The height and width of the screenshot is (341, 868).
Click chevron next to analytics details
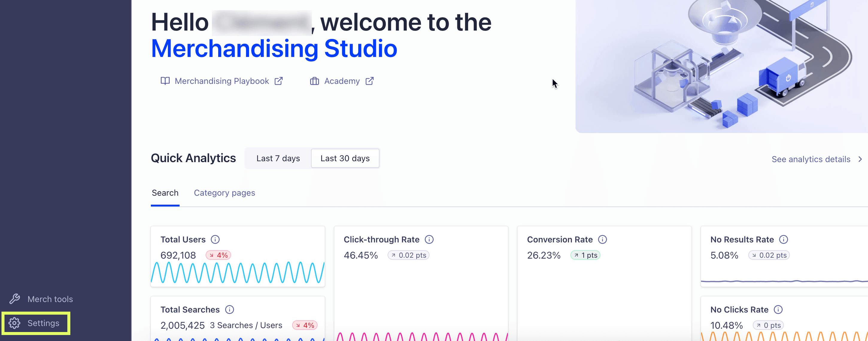(x=860, y=159)
